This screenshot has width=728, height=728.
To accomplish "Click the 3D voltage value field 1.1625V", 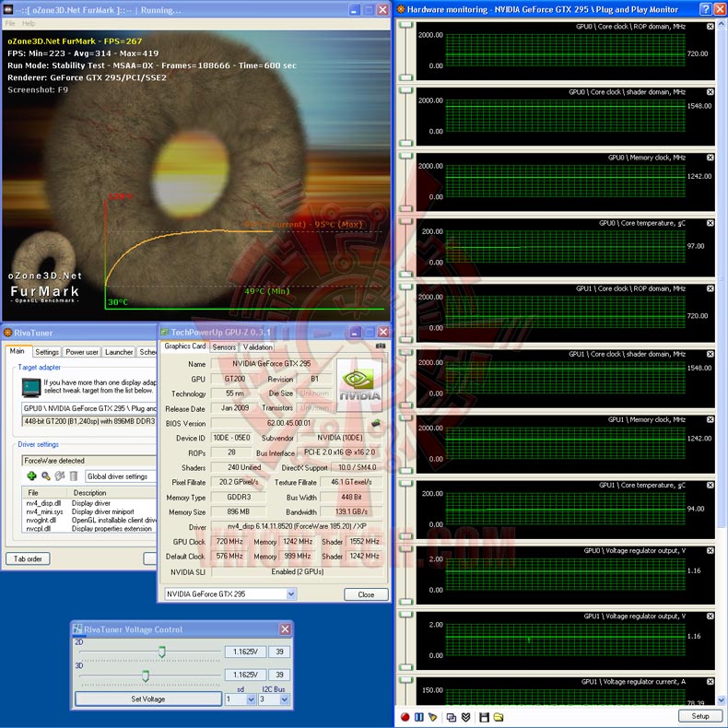I will pyautogui.click(x=246, y=675).
